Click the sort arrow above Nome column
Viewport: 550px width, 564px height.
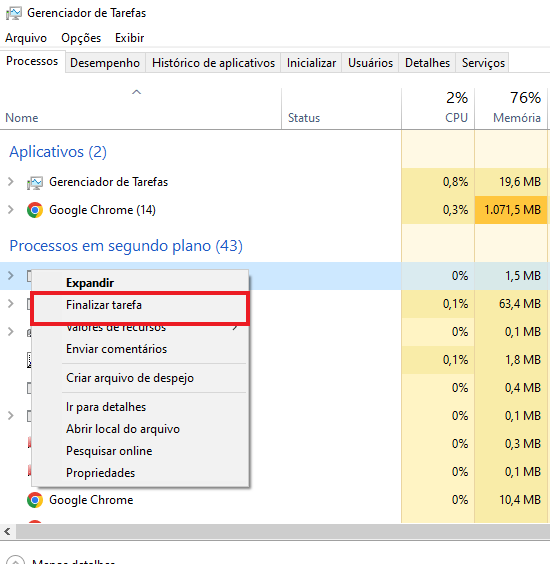(x=136, y=92)
